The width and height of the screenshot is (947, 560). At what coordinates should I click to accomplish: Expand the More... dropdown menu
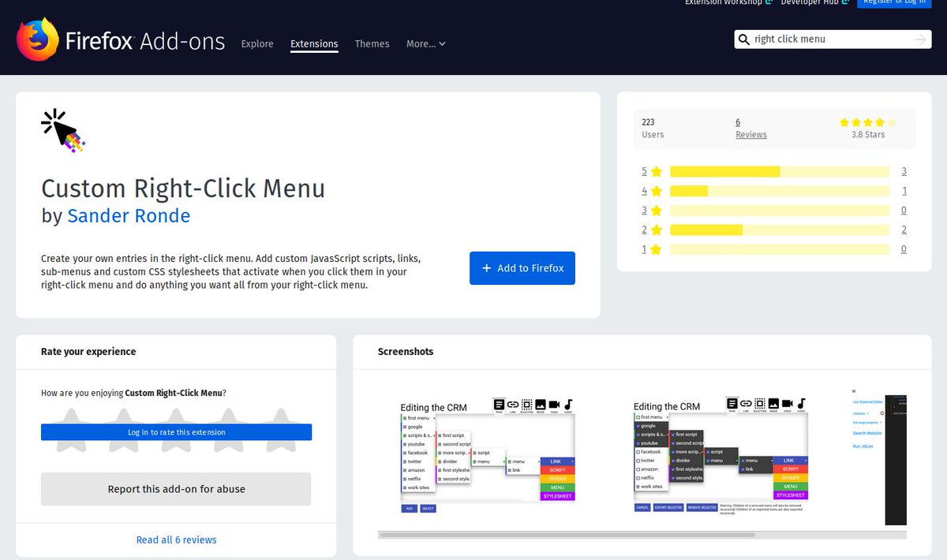426,44
